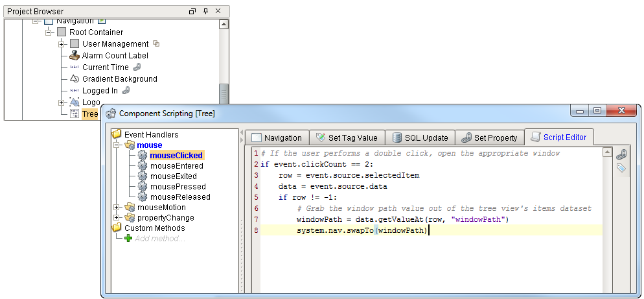Open the SQL Update tab

tap(419, 138)
